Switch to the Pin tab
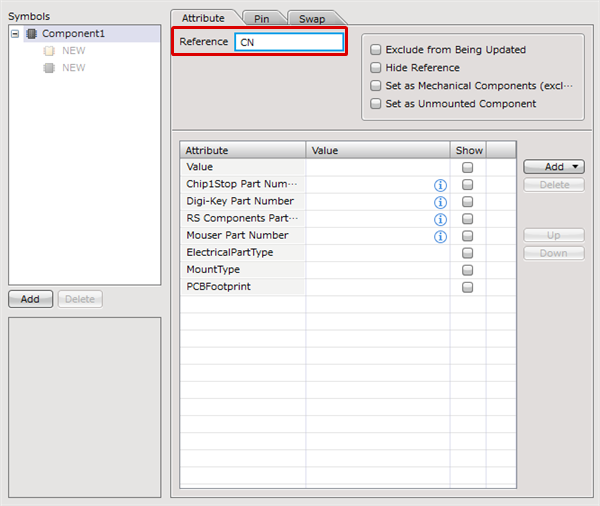Screen dimensions: 600x506 [262, 18]
